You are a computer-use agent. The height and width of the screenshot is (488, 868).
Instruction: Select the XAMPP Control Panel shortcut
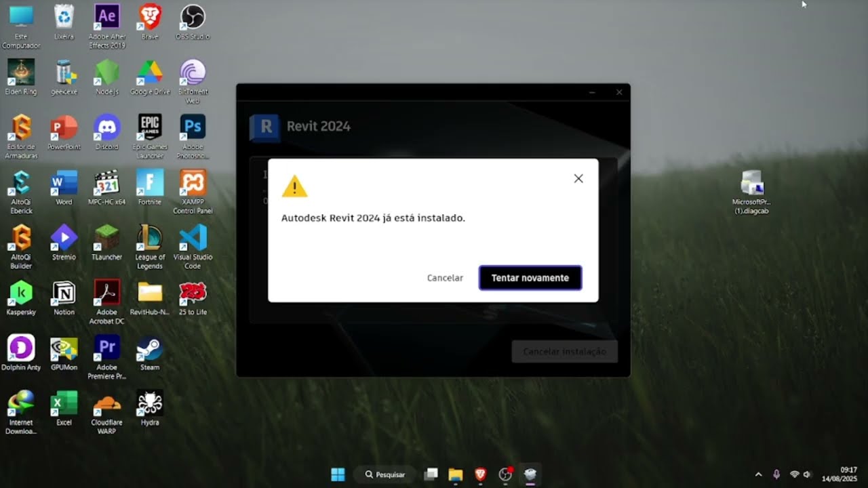coord(193,192)
